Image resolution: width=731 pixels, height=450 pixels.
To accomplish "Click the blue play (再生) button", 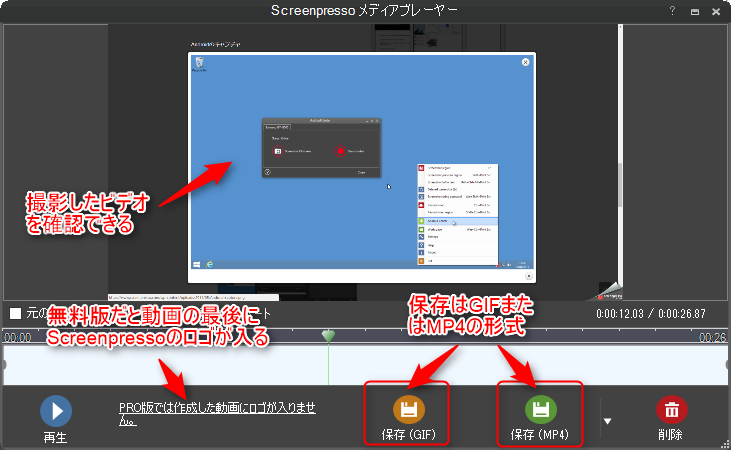I will [55, 411].
